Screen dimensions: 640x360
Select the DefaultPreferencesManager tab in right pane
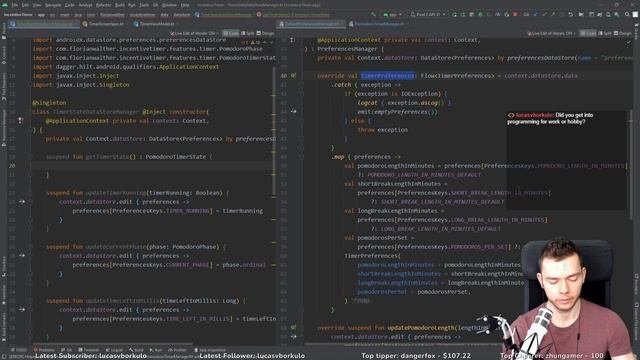312,24
